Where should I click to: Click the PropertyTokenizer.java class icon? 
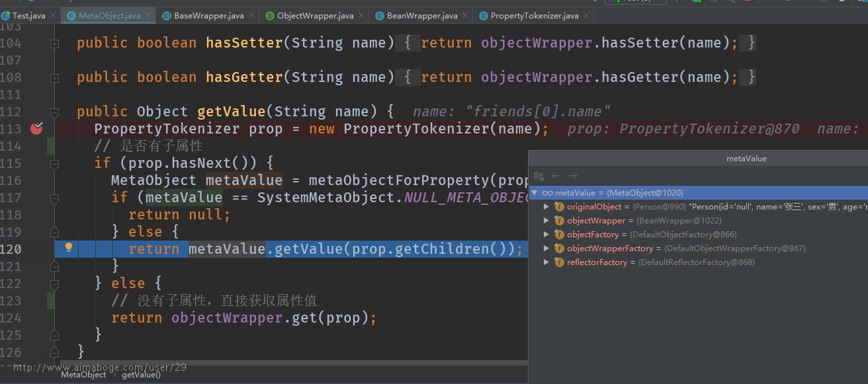484,15
